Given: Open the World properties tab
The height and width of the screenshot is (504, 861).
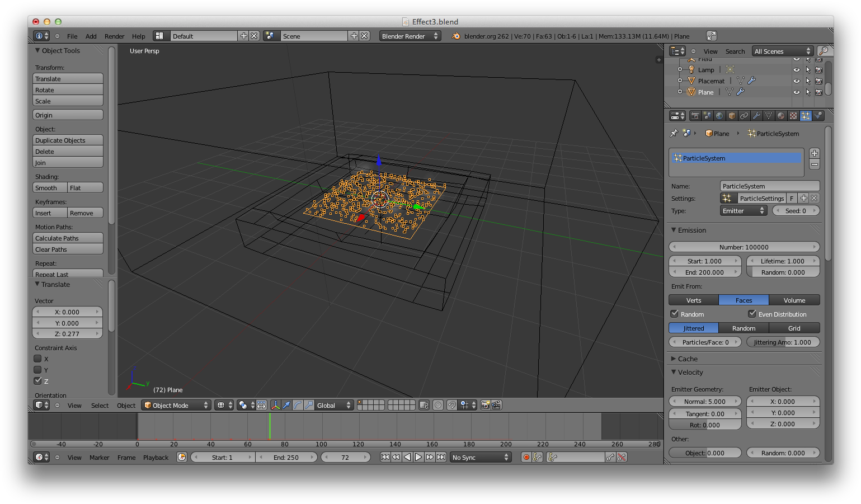Looking at the screenshot, I should pyautogui.click(x=719, y=115).
